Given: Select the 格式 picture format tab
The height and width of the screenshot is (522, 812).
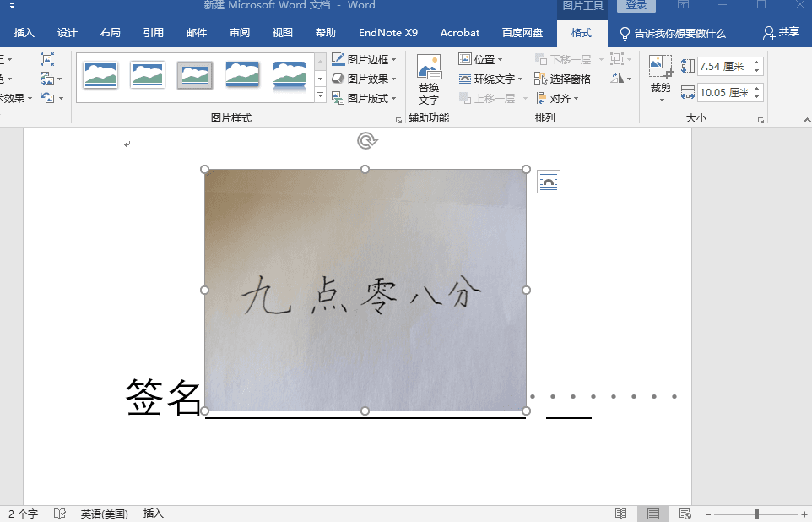Looking at the screenshot, I should 581,33.
